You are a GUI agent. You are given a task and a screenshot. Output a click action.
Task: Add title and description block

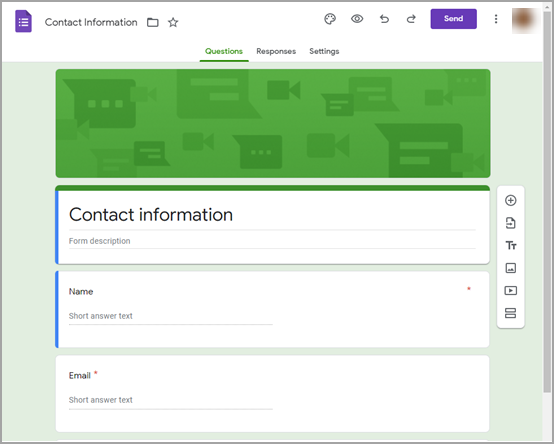click(x=511, y=245)
